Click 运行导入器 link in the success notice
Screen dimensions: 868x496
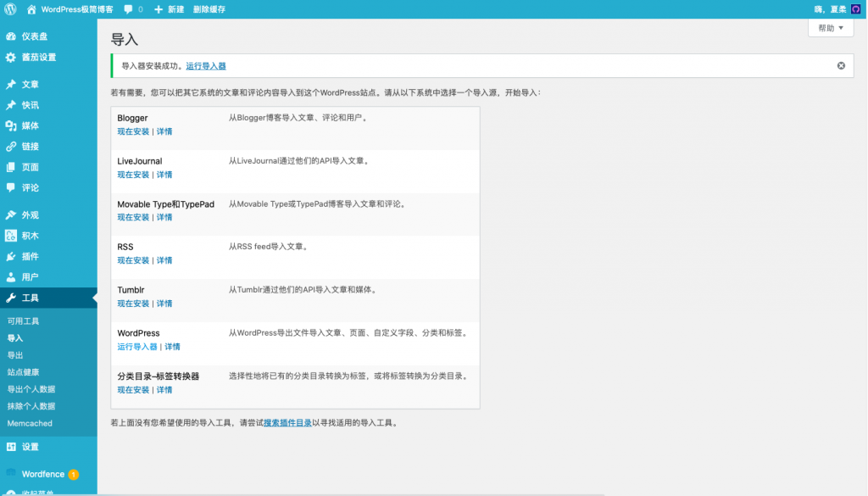(206, 66)
